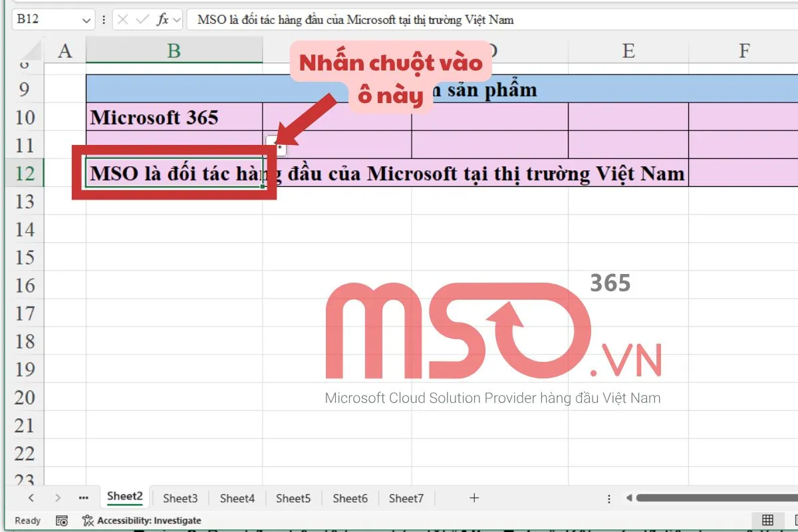Select column E header

click(x=628, y=51)
